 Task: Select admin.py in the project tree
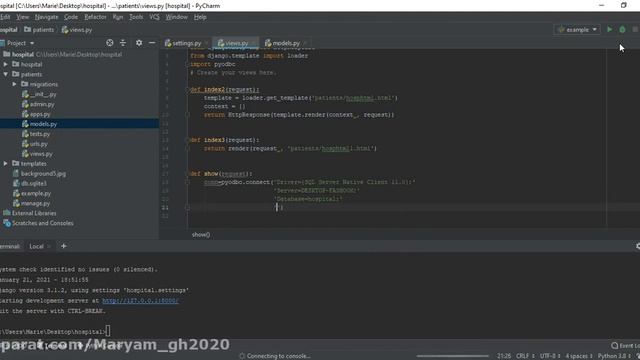point(38,104)
